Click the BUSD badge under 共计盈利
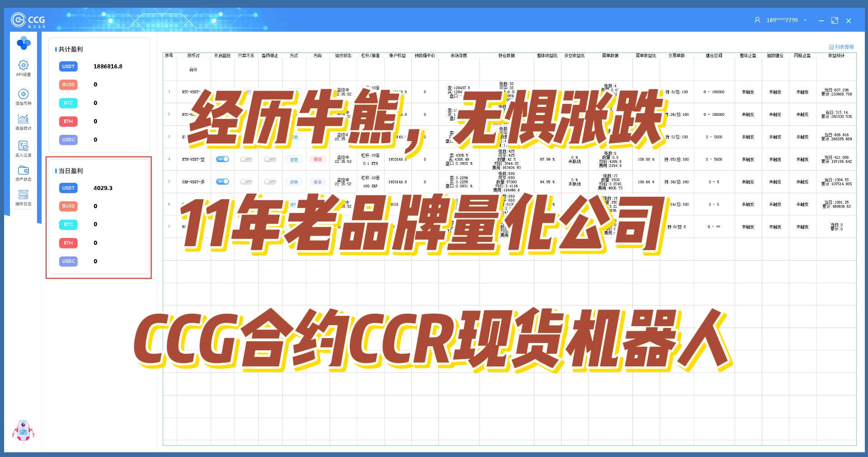This screenshot has width=868, height=457. tap(68, 85)
